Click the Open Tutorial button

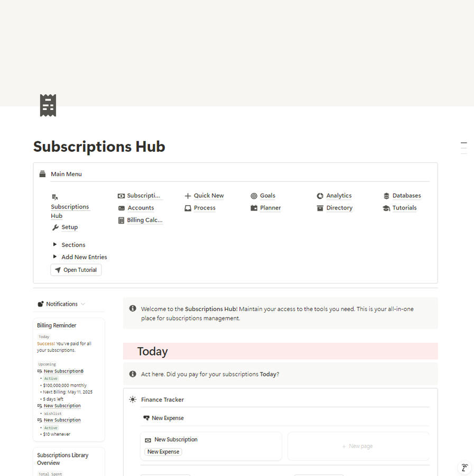(76, 270)
